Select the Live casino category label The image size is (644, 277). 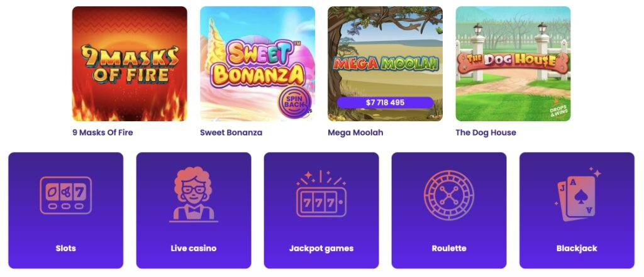[x=194, y=248]
